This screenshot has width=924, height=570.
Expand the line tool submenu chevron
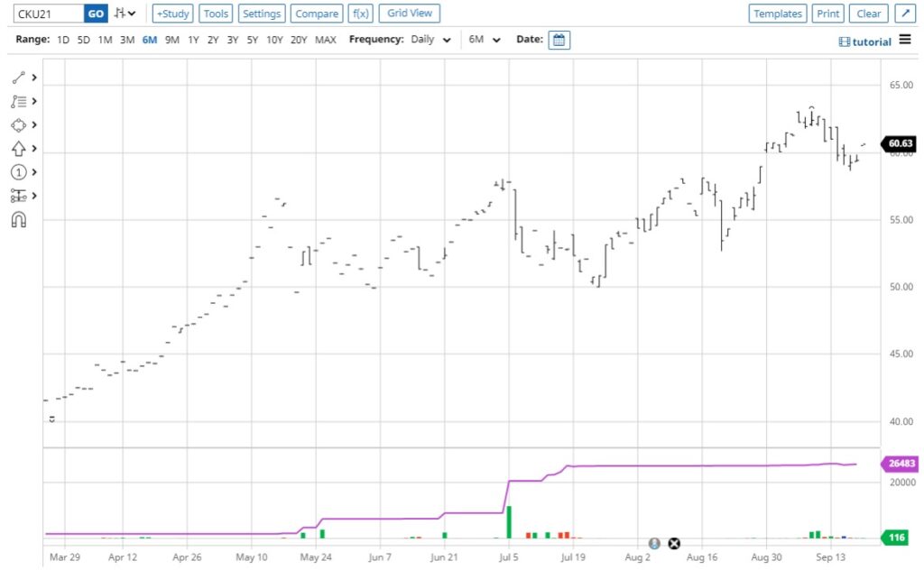click(x=34, y=78)
